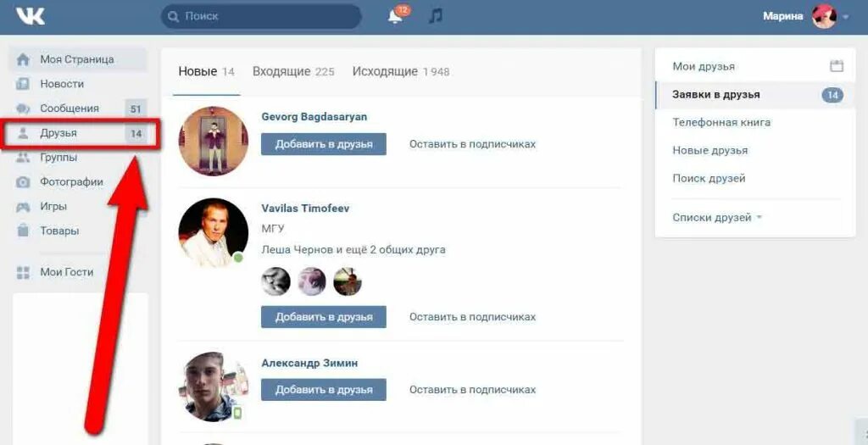Viewport: 868px width, 445px height.
Task: Leave Александр Зимин in subscribers
Action: click(x=472, y=390)
